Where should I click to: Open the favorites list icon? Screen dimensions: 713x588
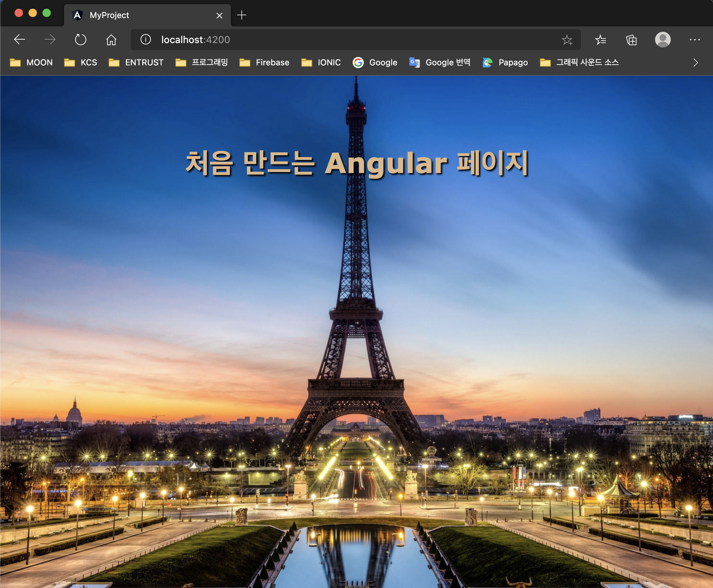point(600,40)
